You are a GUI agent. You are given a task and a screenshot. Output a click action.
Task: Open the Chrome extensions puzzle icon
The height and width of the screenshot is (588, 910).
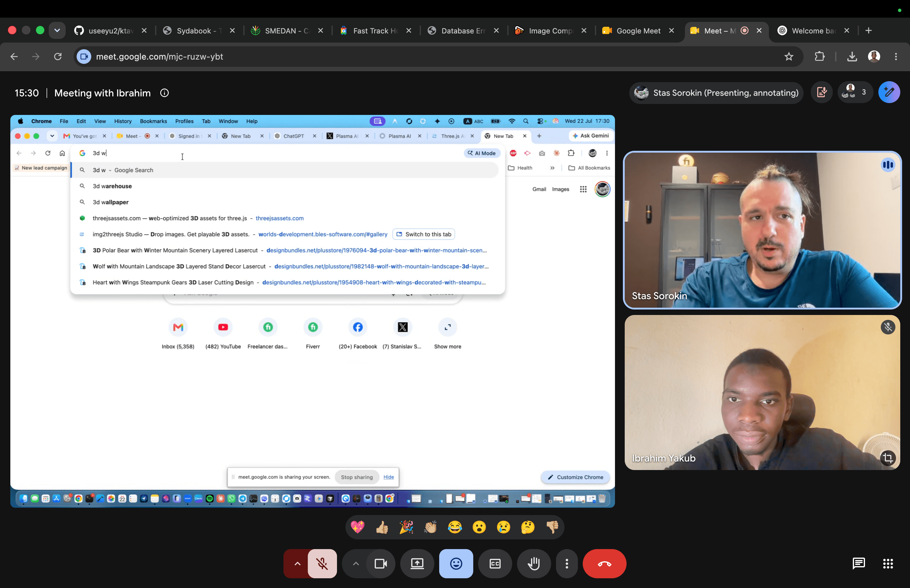[x=819, y=57]
